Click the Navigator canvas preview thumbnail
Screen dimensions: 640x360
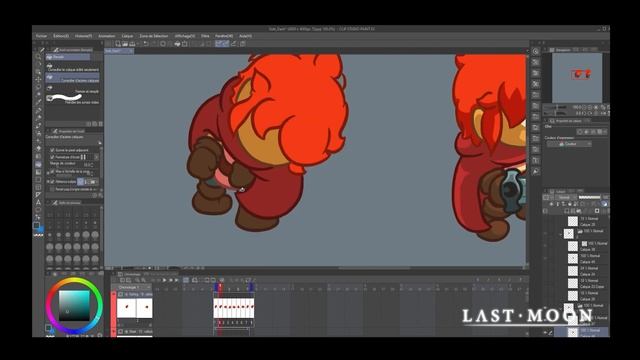[577, 78]
